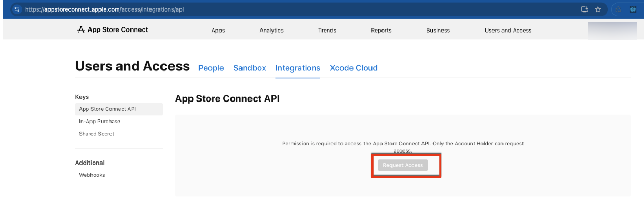This screenshot has height=202, width=644.
Task: Select App Store Connect API in sidebar
Action: (119, 109)
